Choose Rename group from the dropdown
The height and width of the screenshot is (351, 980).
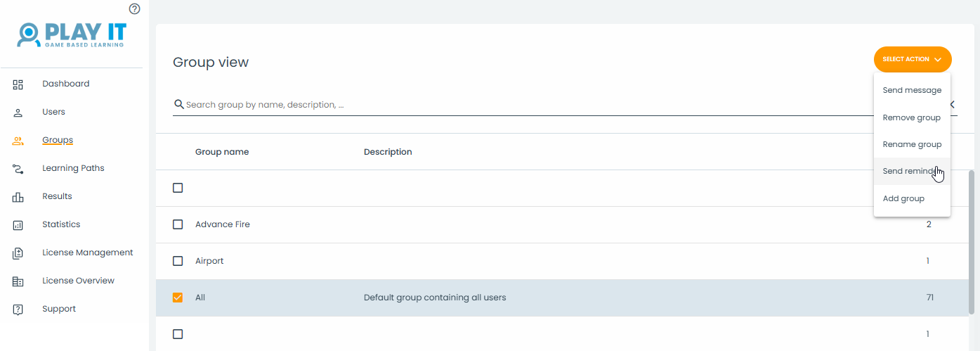tap(911, 144)
